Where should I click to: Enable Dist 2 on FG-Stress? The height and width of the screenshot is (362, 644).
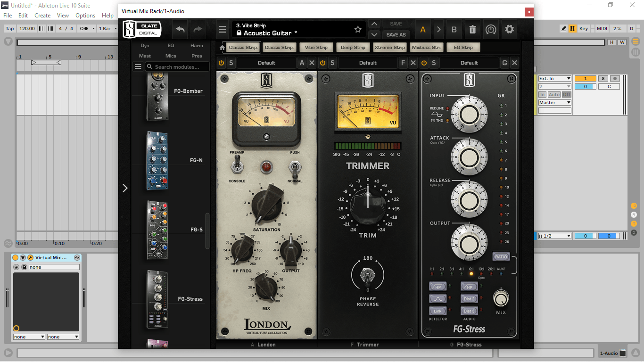469,299
